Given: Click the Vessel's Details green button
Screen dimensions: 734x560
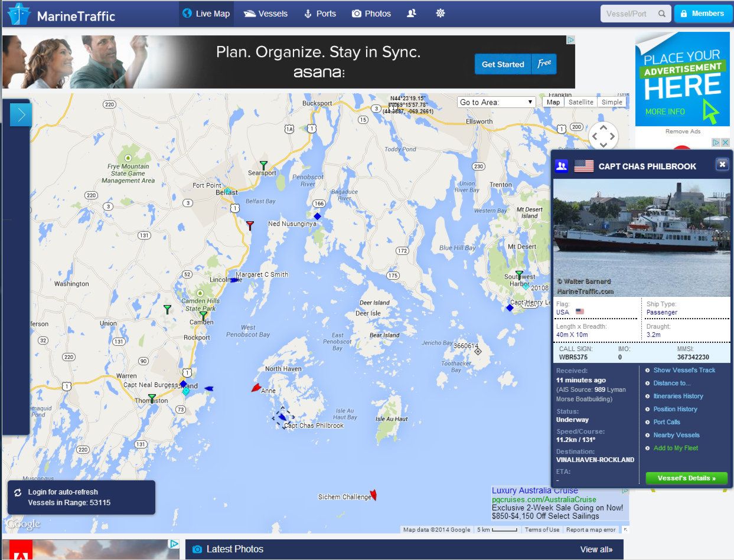Looking at the screenshot, I should pyautogui.click(x=686, y=478).
